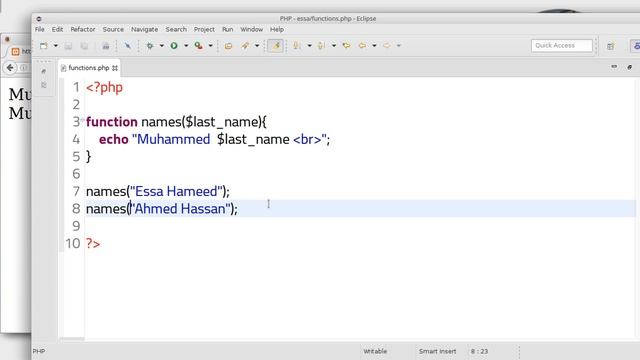
Task: Click the browser back arrow button
Action: click(x=10, y=67)
